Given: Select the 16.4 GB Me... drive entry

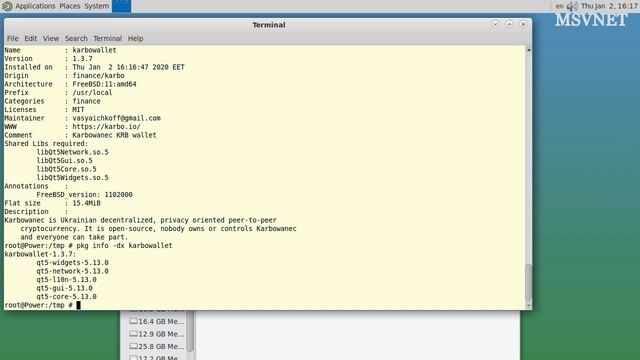Looking at the screenshot, I should [x=156, y=322].
